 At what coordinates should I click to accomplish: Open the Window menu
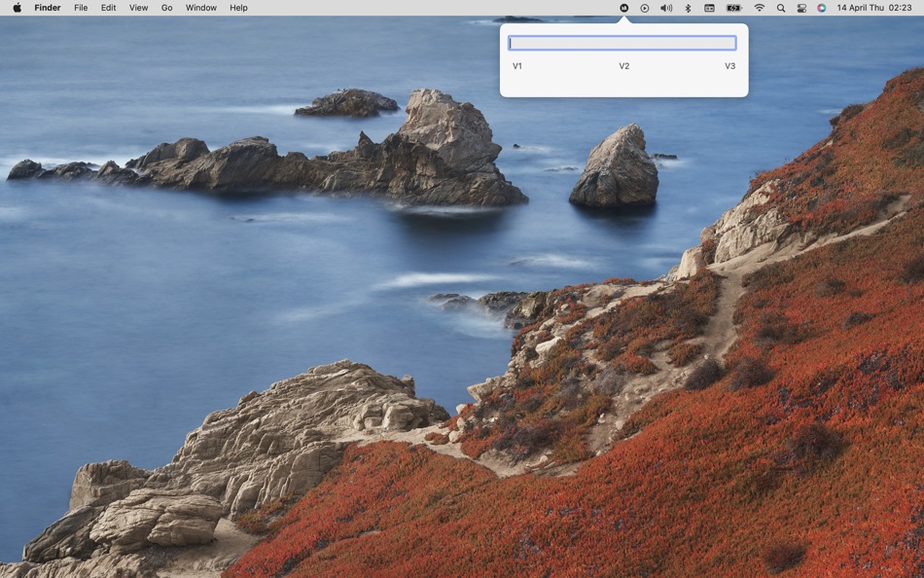coord(201,8)
